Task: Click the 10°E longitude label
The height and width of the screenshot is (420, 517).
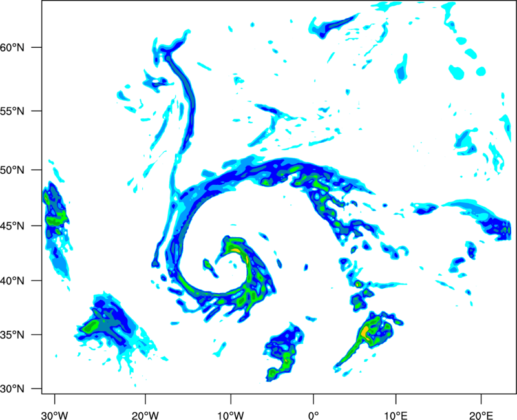Action: 396,415
